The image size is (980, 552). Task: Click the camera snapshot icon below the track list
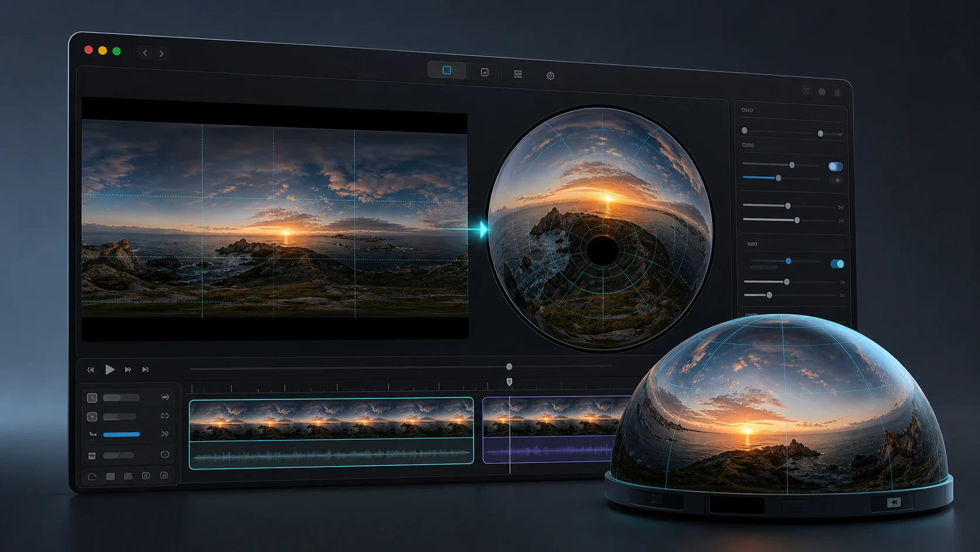(x=146, y=476)
